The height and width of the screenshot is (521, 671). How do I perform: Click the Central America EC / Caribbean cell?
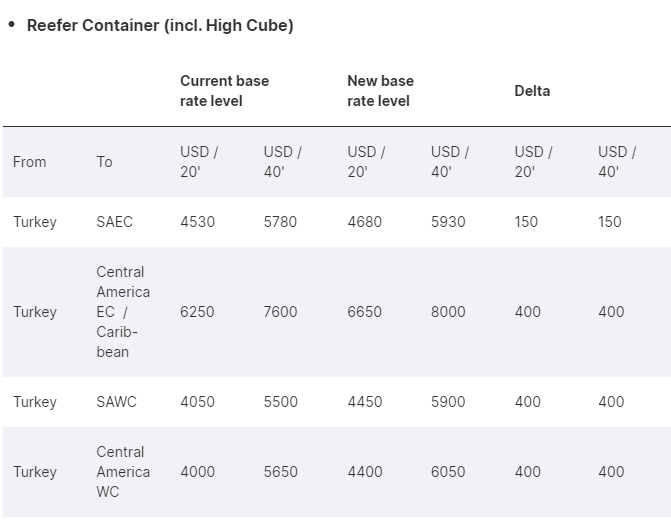(x=122, y=312)
